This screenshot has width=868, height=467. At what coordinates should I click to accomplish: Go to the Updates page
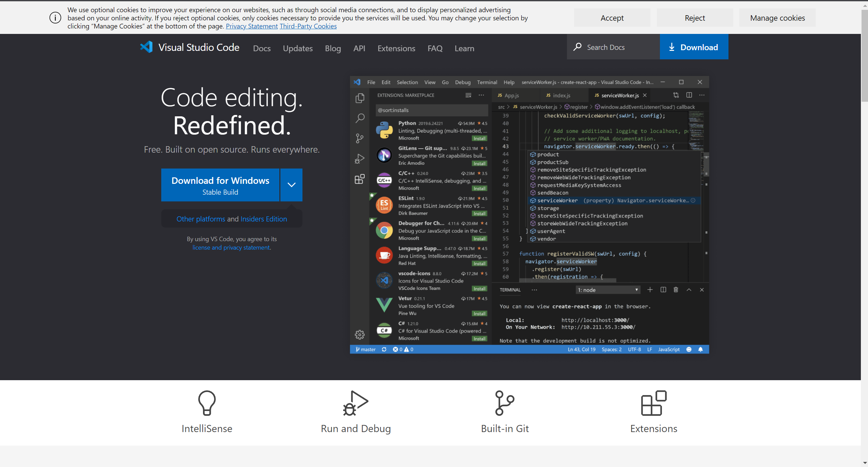point(298,48)
